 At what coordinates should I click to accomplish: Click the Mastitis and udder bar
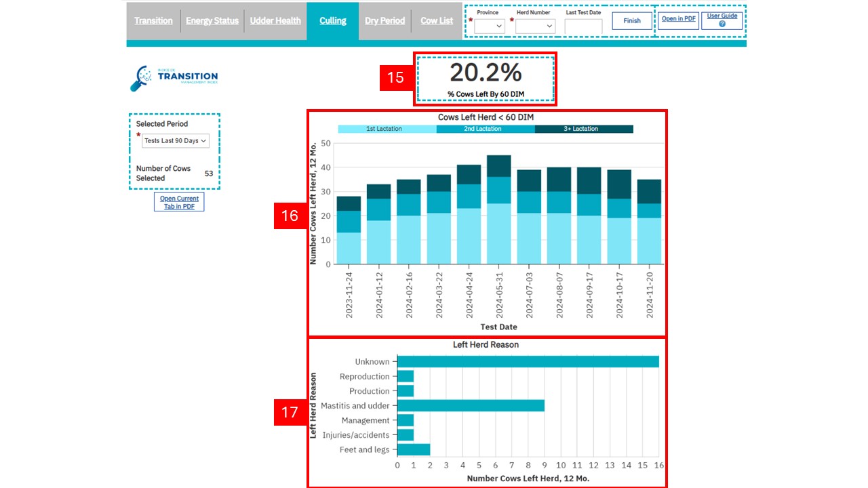[471, 406]
